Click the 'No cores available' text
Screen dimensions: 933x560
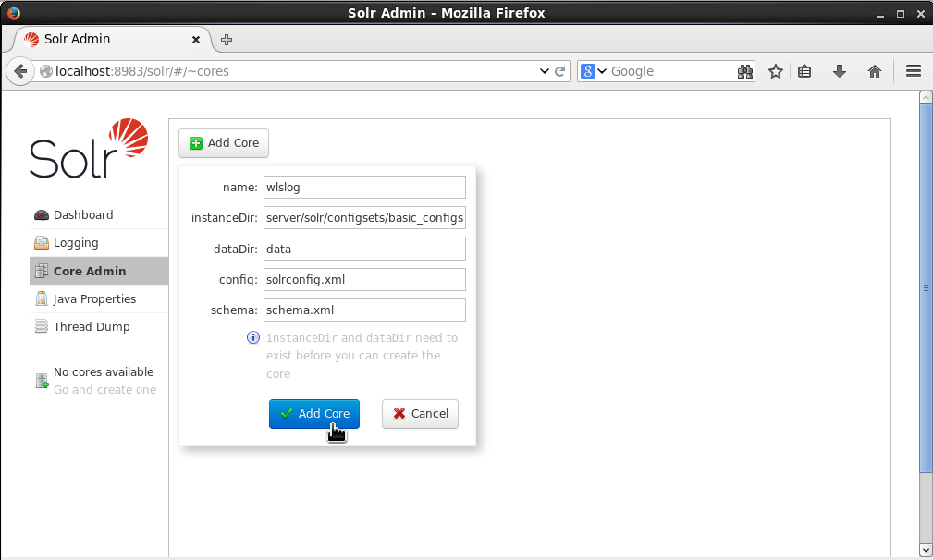(104, 372)
